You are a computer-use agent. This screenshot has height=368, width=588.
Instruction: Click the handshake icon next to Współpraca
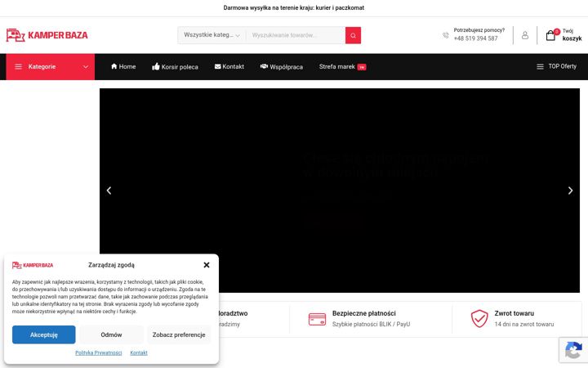(x=264, y=66)
